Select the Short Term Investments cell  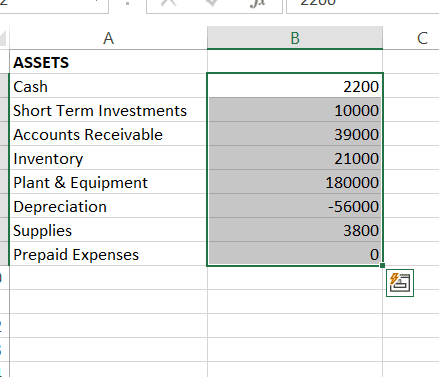[108, 110]
